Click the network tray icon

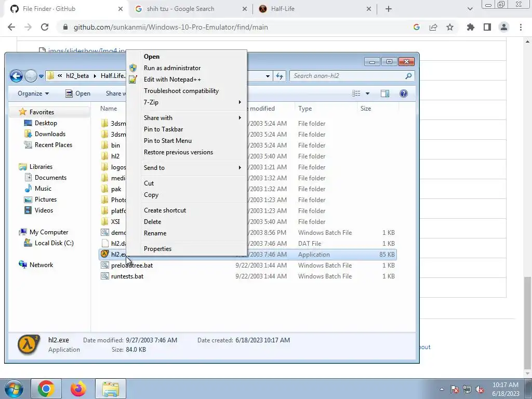pos(467,390)
